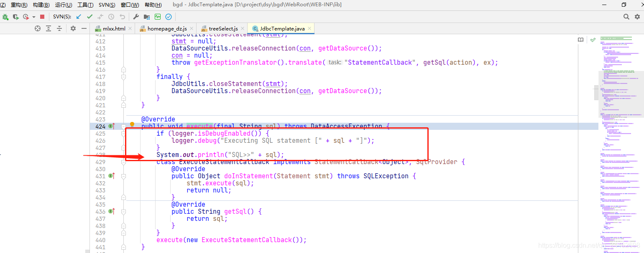Click the compare with branch icon
The height and width of the screenshot is (253, 644).
tap(100, 17)
